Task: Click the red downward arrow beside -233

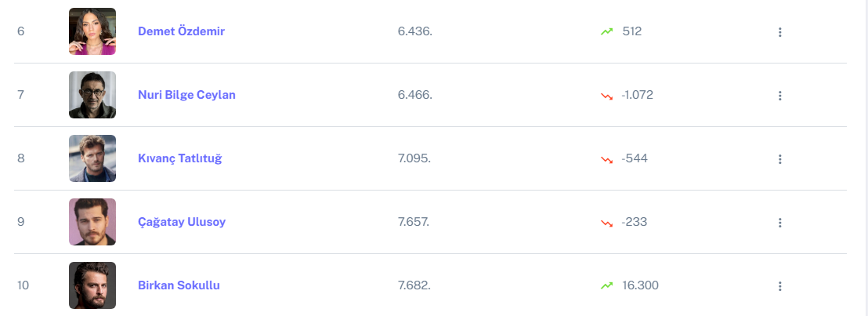Action: point(606,222)
